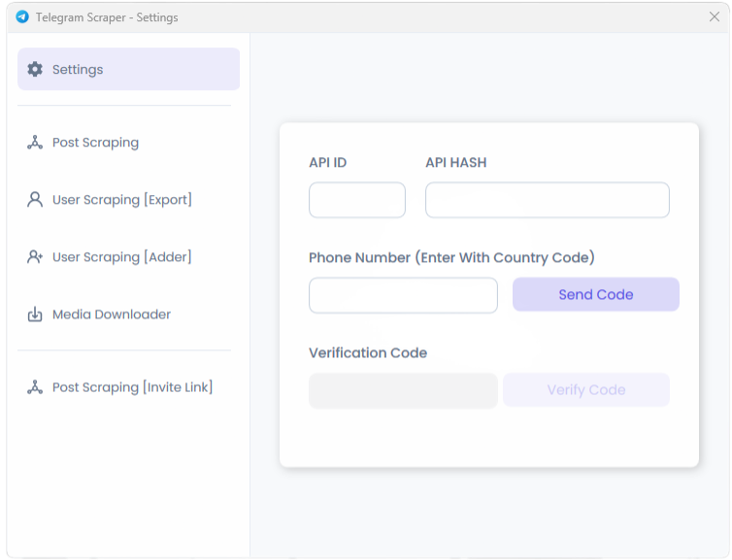Click the 'Verification Code' label
The image size is (732, 560).
[x=368, y=353]
